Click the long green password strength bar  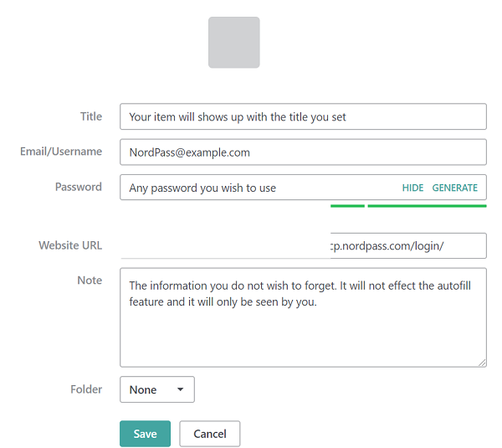pos(427,205)
